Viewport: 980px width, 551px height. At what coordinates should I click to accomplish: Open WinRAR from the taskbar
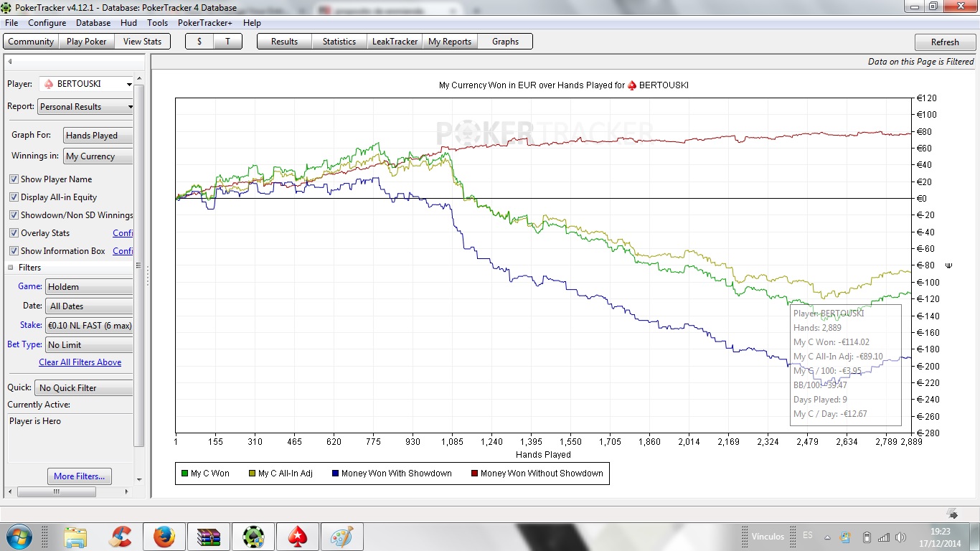pos(209,537)
